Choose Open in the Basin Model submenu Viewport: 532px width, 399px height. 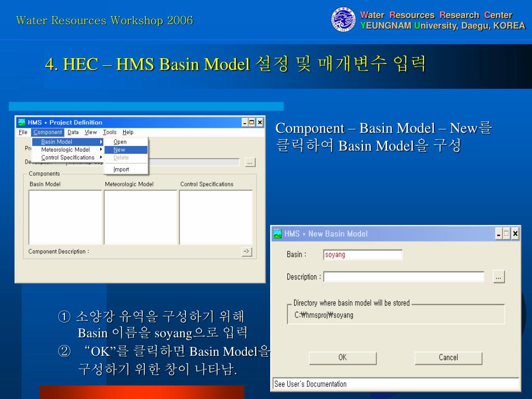tap(126, 142)
